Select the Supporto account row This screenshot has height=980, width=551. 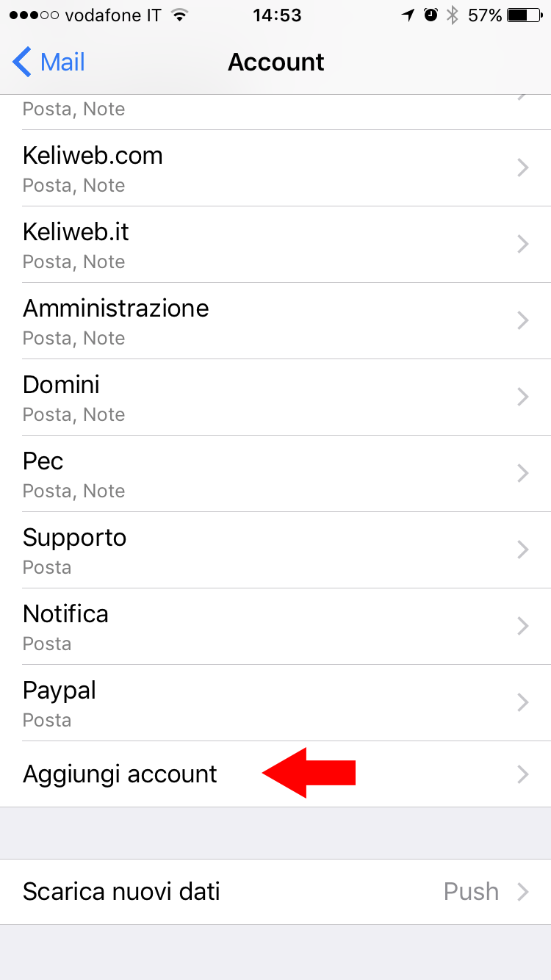(275, 550)
